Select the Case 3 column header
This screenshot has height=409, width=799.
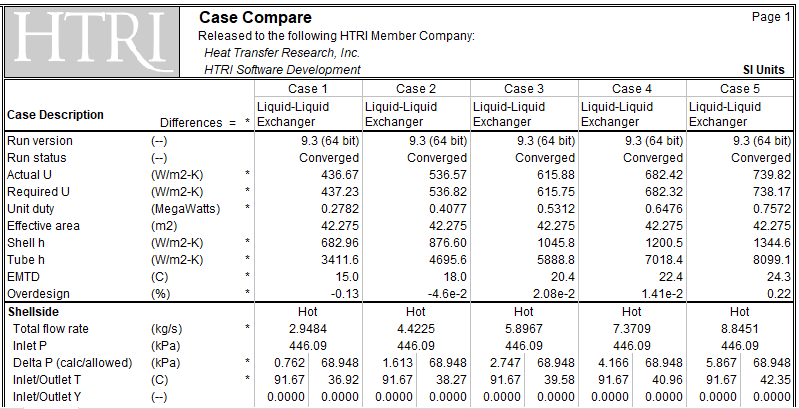524,89
